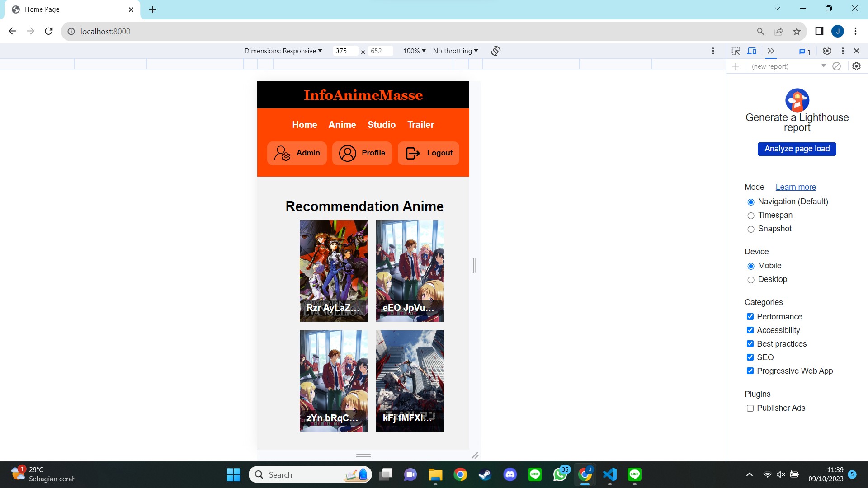
Task: Open the 100% zoom level dropdown
Action: [414, 51]
